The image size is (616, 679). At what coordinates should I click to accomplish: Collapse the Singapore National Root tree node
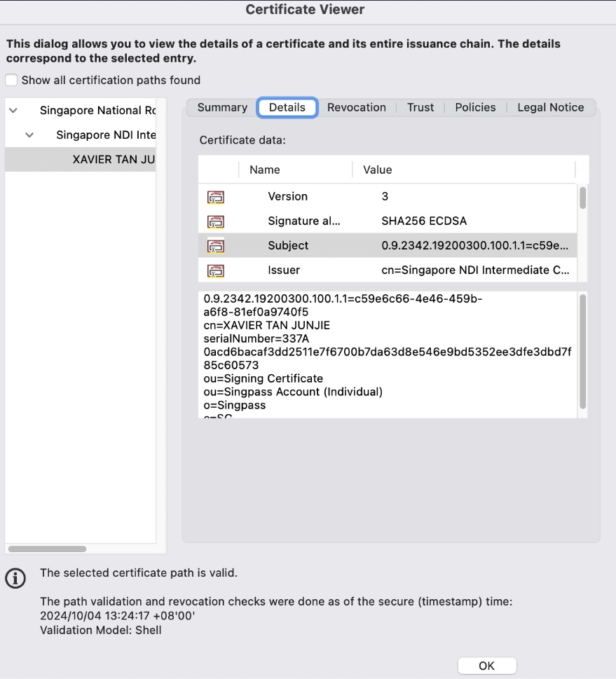(x=13, y=111)
